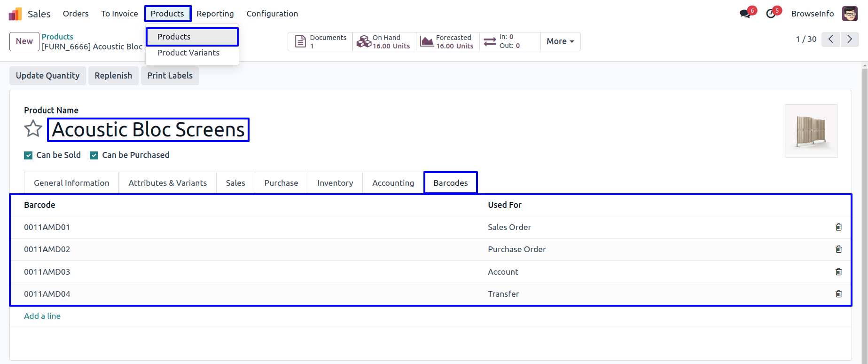Screen dimensions: 868x364
Task: Open Documents smart button
Action: pos(321,41)
